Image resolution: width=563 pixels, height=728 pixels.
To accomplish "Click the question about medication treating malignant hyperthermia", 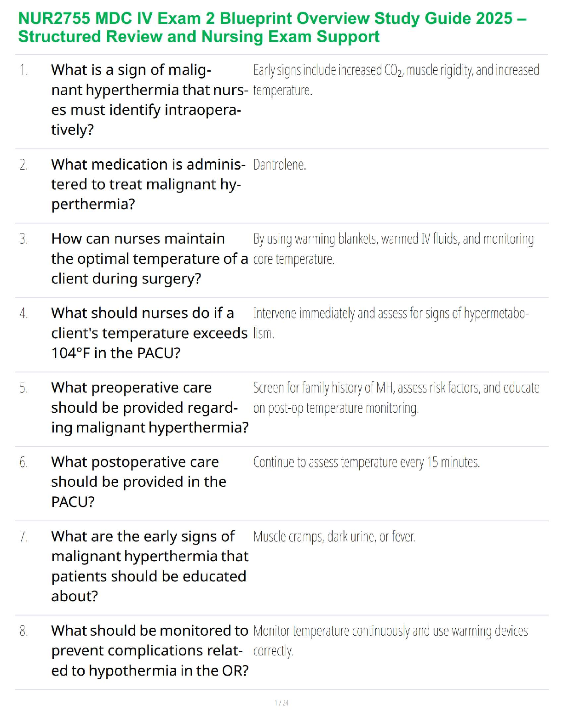I will click(148, 184).
